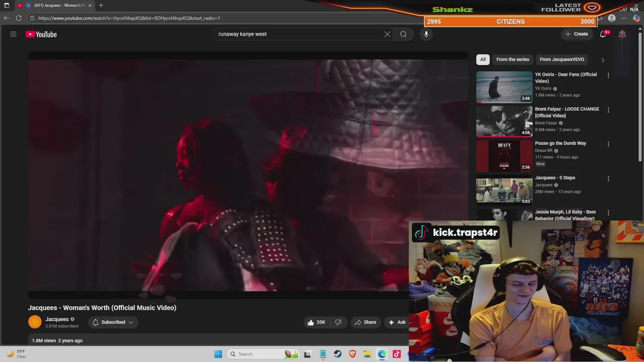Reload the page with the refresh icon
This screenshot has width=644, height=362.
19,18
